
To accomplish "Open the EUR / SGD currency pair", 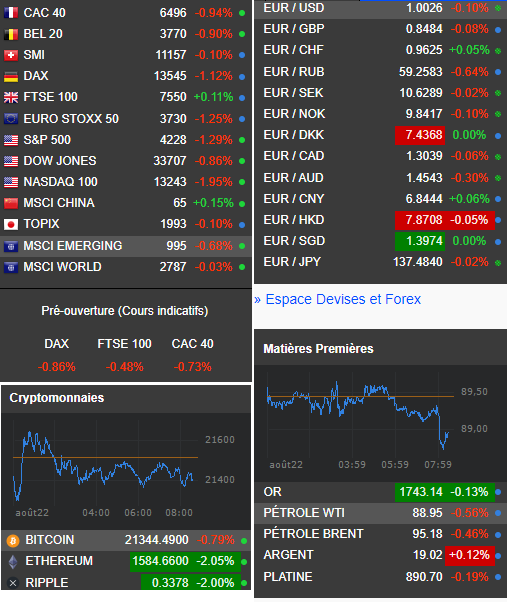I will click(294, 241).
